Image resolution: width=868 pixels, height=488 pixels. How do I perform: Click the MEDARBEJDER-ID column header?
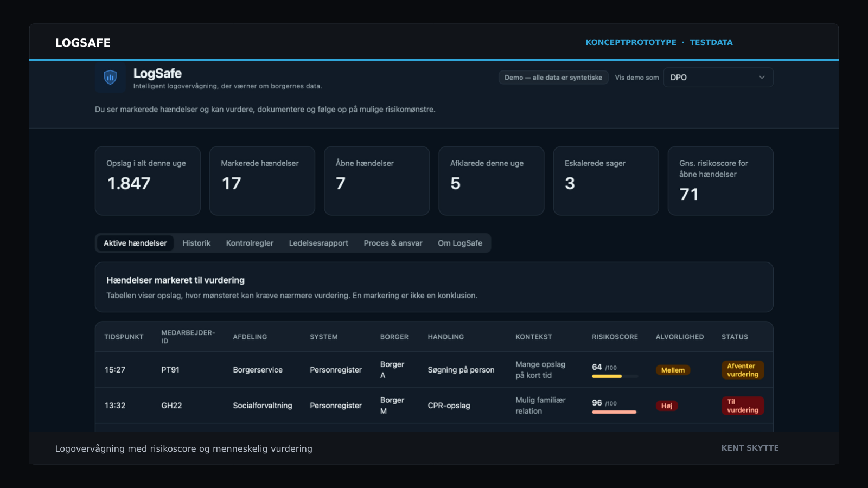click(188, 337)
